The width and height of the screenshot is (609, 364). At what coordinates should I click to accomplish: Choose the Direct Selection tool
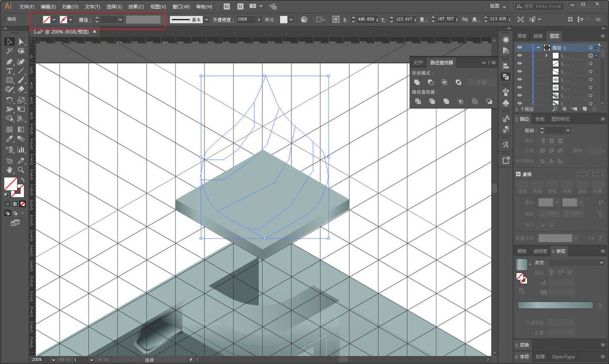21,42
